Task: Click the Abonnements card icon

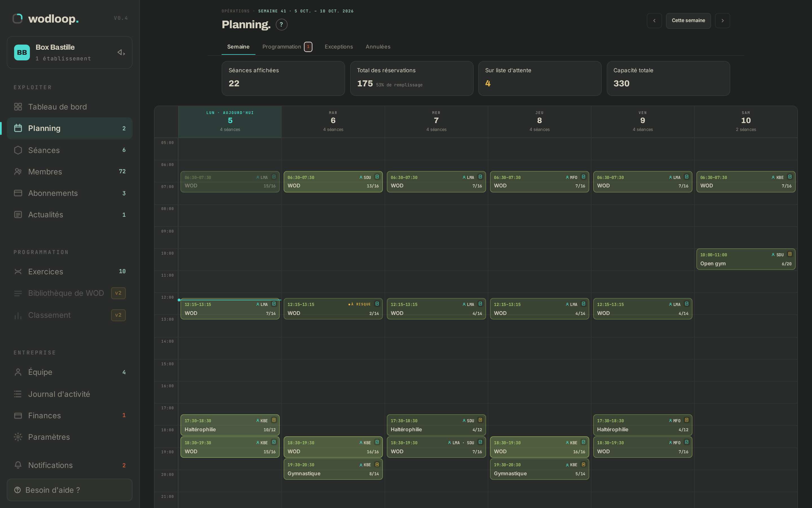Action: (18, 193)
